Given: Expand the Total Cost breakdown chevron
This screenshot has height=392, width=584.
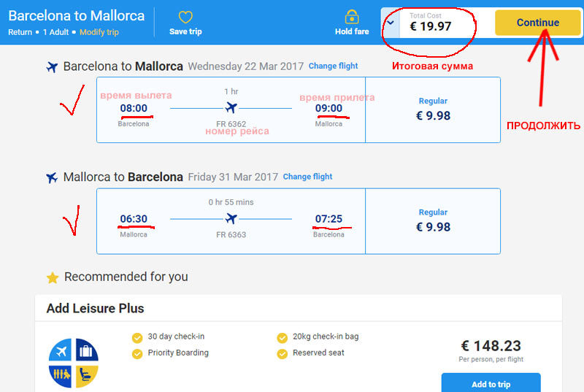Looking at the screenshot, I should tap(391, 23).
